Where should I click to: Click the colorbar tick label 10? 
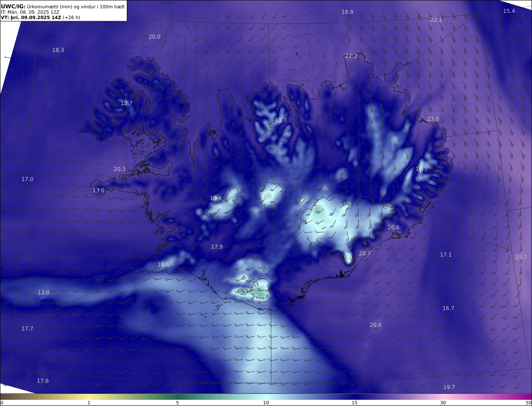click(x=266, y=403)
